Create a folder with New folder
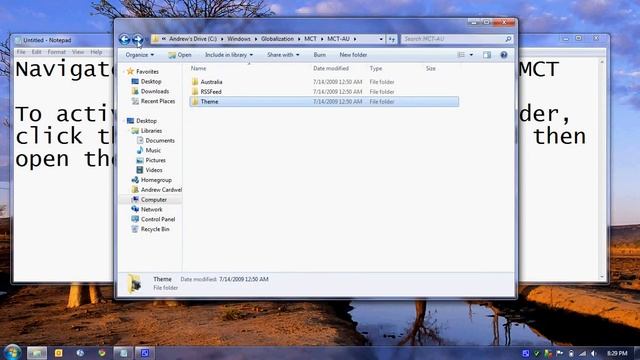640x360 pixels. 353,55
